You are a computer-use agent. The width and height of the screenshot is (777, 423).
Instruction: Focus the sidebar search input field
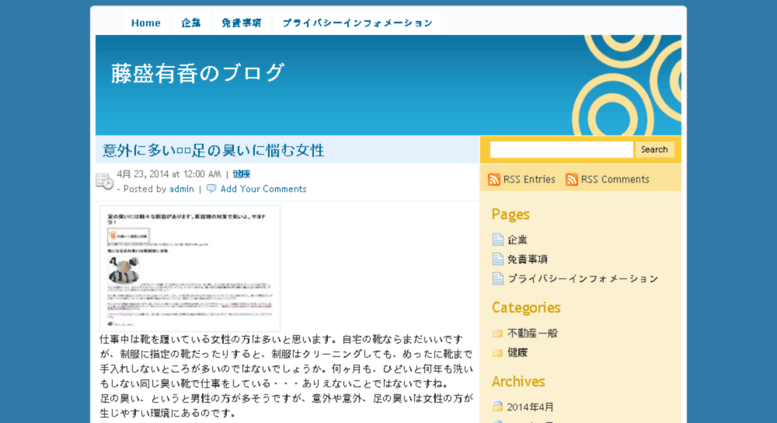coord(561,150)
